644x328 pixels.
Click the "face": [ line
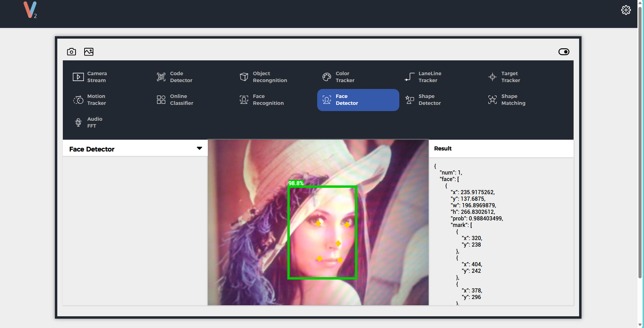tap(449, 179)
